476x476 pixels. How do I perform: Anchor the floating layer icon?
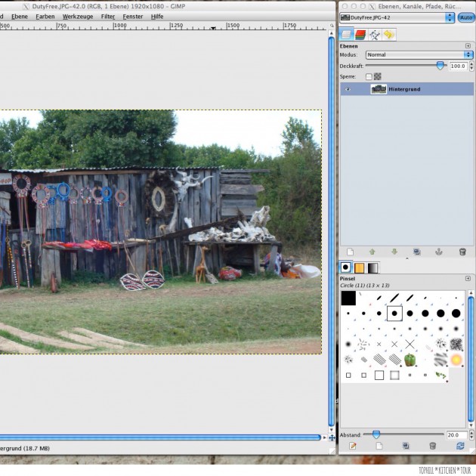439,252
